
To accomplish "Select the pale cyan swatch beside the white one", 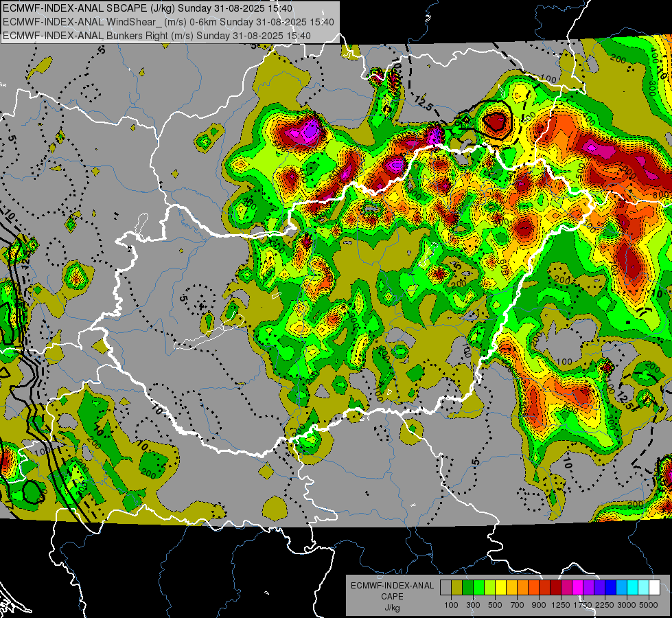I will pyautogui.click(x=644, y=588).
